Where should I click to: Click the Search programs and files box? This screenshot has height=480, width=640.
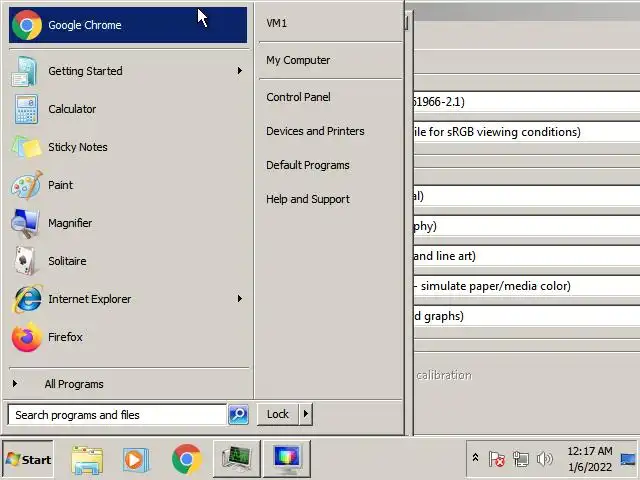117,415
